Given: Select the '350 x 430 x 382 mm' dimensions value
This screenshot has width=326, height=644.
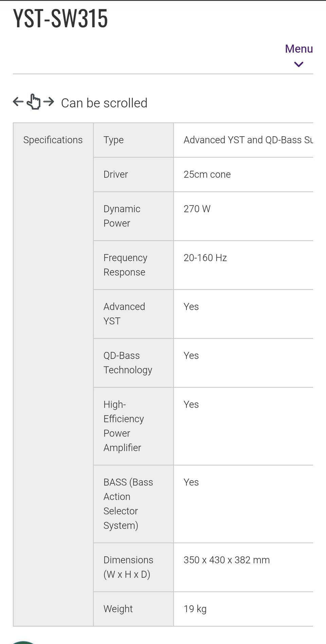Looking at the screenshot, I should point(227,560).
